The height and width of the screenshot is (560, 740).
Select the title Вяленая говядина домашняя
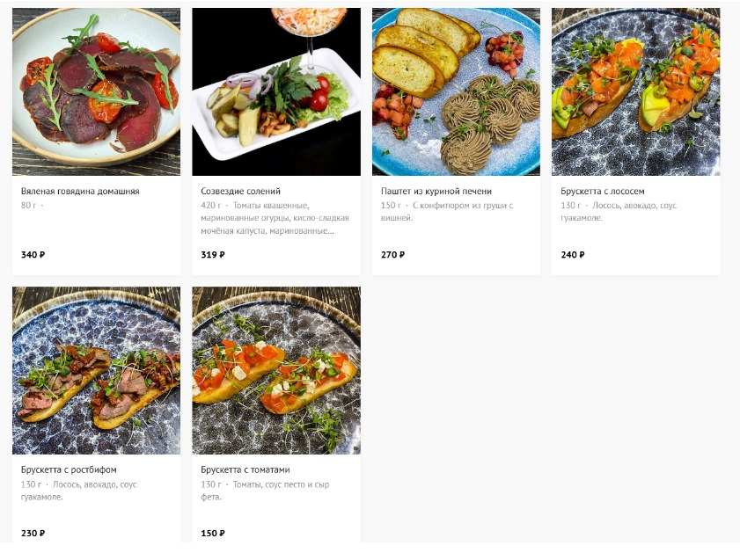[80, 191]
